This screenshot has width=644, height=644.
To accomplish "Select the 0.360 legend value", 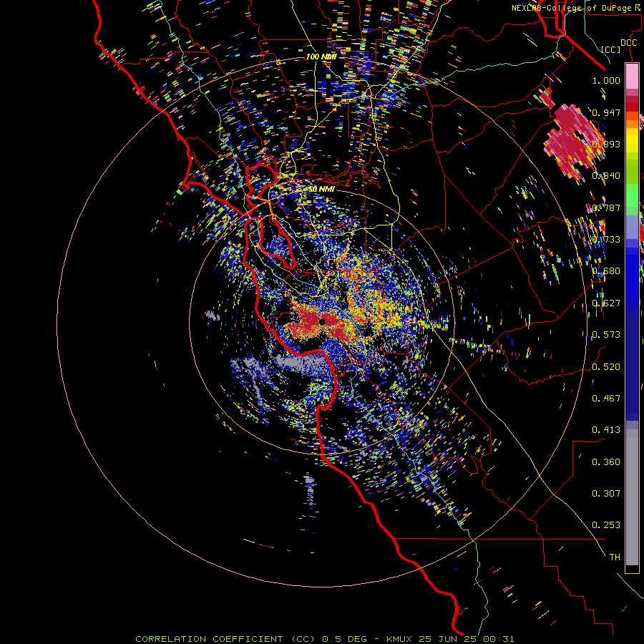I will (x=606, y=462).
